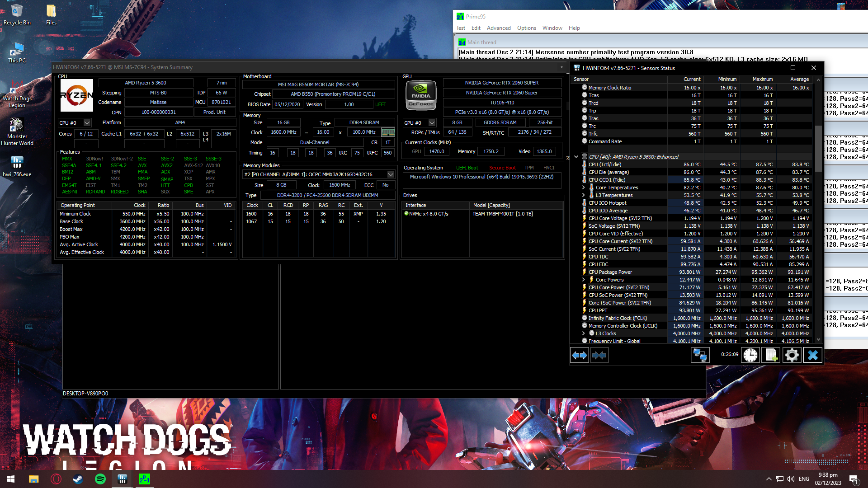Open the memory module selector dropdown
The image size is (868, 488).
pyautogui.click(x=319, y=174)
